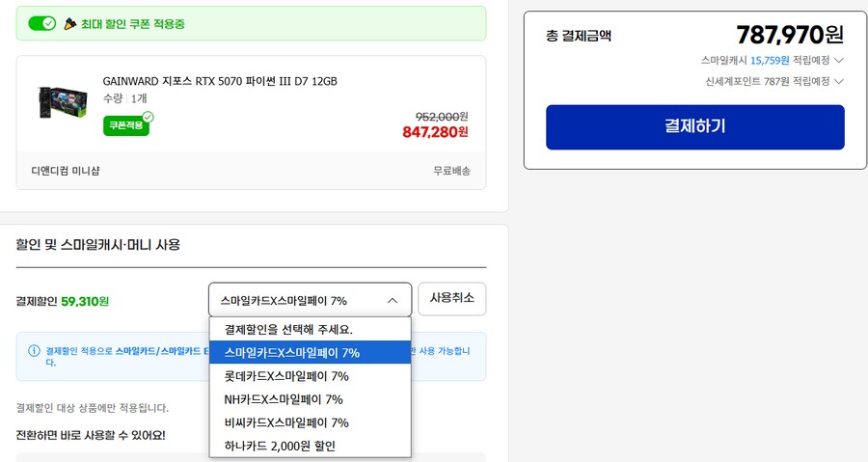The height and width of the screenshot is (462, 868).
Task: Choose 롯데카드X스마일페이 7% from the list
Action: tap(310, 376)
